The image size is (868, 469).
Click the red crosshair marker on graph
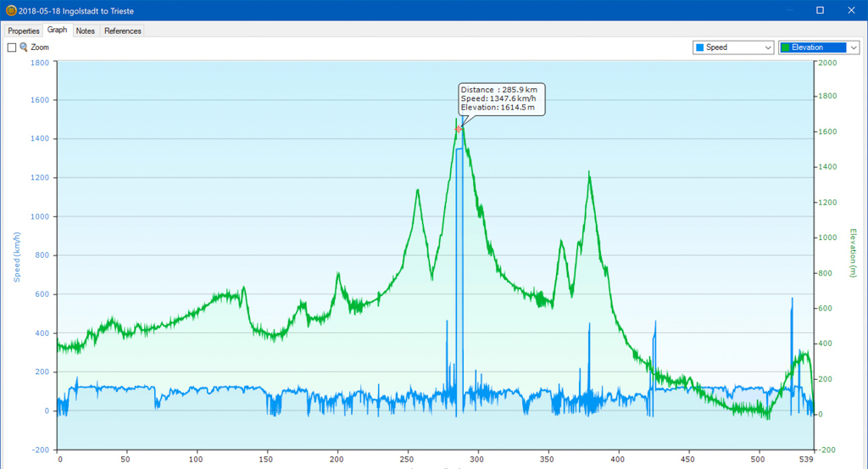(459, 129)
